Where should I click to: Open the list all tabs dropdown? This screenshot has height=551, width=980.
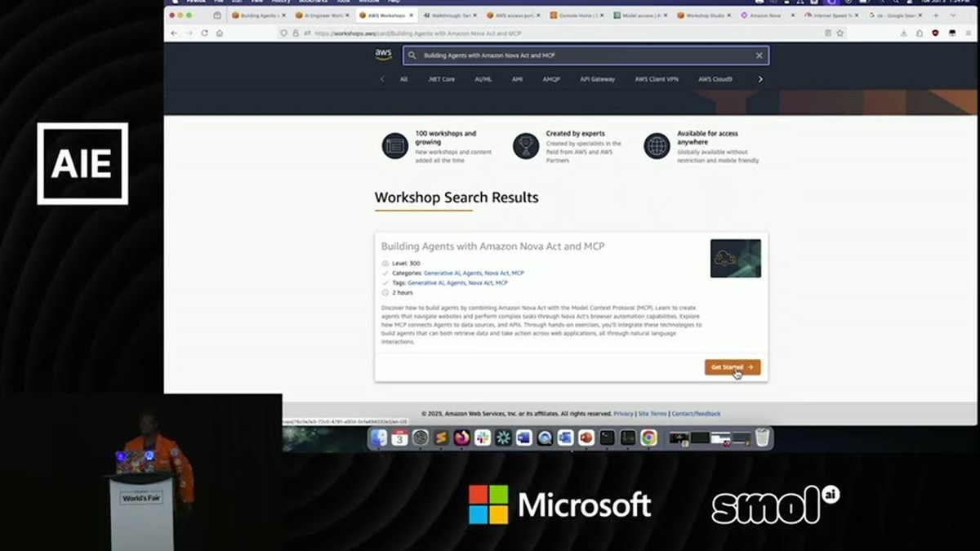[x=952, y=15]
